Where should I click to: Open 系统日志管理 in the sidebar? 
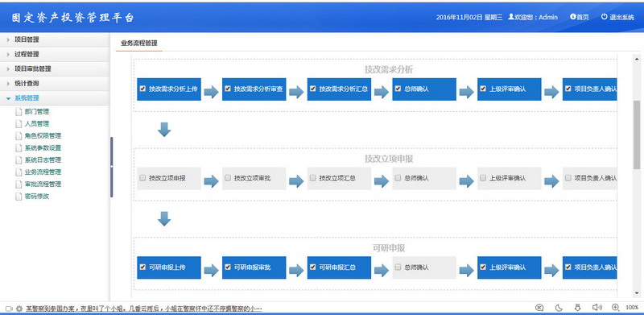point(43,160)
